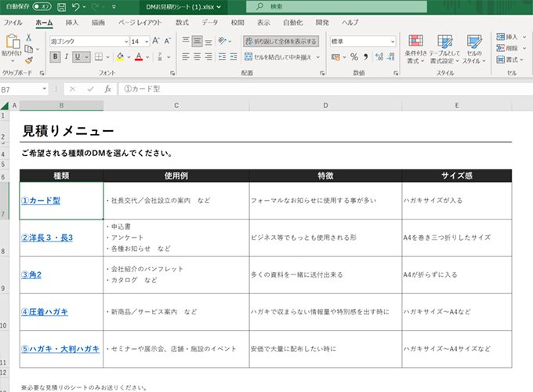The image size is (533, 392).
Task: Open the ④圧着ハガキ link
Action: (x=46, y=311)
